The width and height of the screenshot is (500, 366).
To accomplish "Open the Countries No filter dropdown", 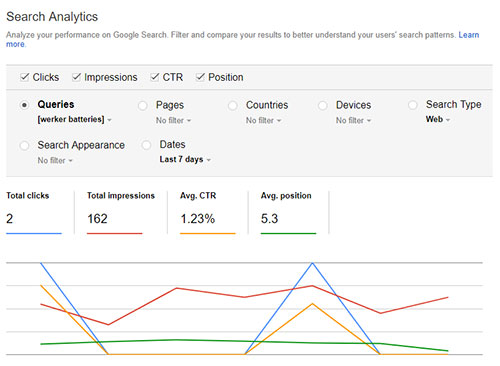I will [x=263, y=120].
